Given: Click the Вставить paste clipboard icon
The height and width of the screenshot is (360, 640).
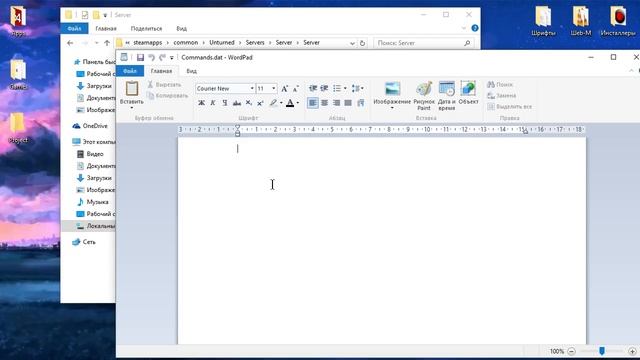Looking at the screenshot, I should click(132, 89).
